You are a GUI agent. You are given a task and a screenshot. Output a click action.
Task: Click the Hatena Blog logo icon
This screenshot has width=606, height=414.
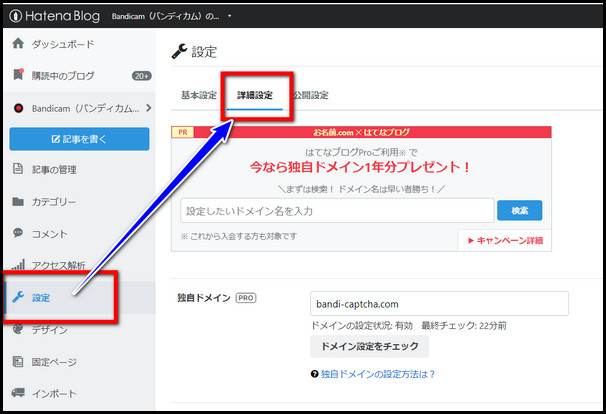(x=15, y=16)
